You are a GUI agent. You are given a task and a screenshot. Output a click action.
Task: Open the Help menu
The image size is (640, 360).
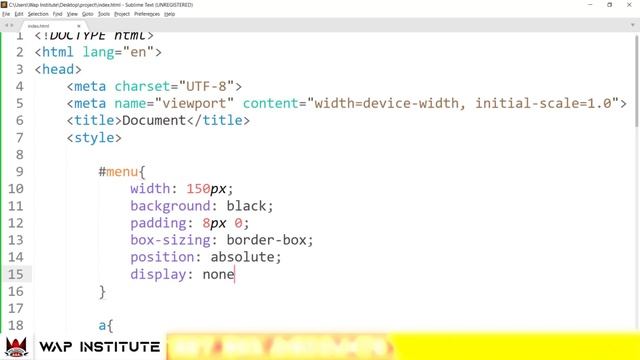[169, 14]
